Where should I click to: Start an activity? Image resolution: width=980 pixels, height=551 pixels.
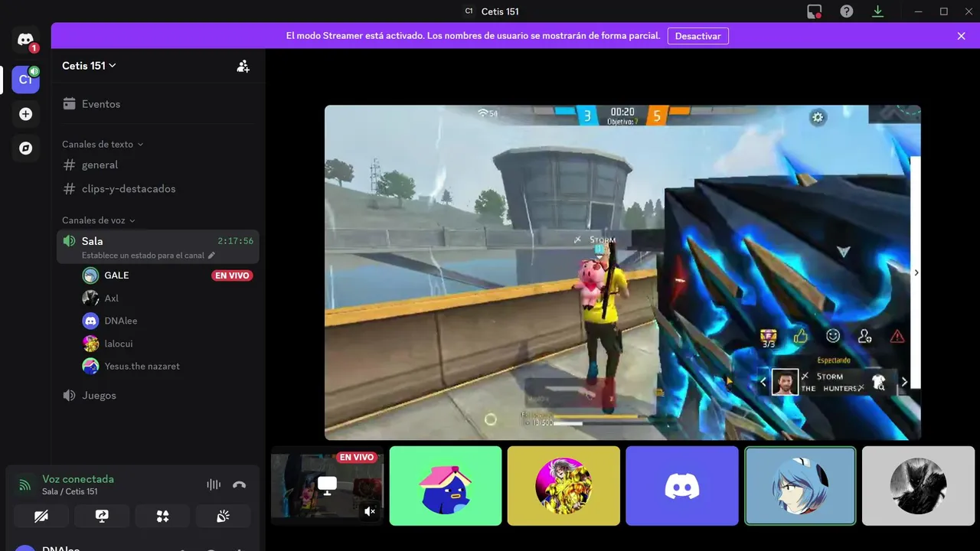coord(162,517)
